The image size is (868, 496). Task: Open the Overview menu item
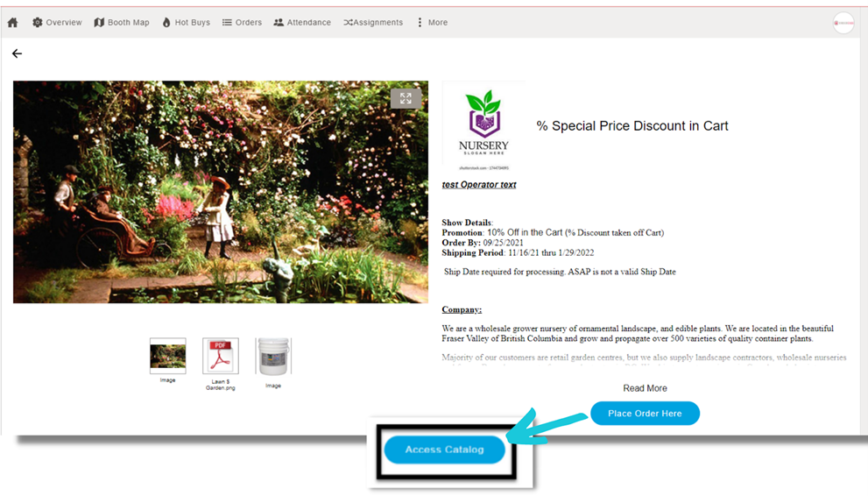(x=57, y=22)
